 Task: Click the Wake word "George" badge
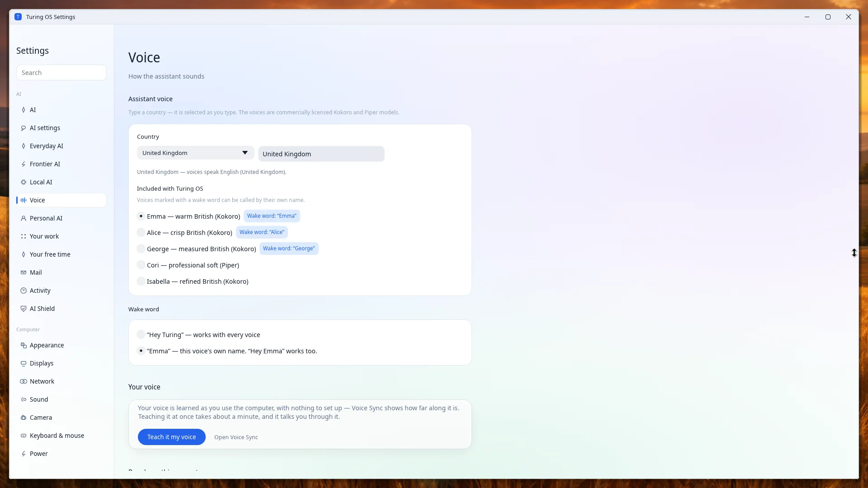289,249
